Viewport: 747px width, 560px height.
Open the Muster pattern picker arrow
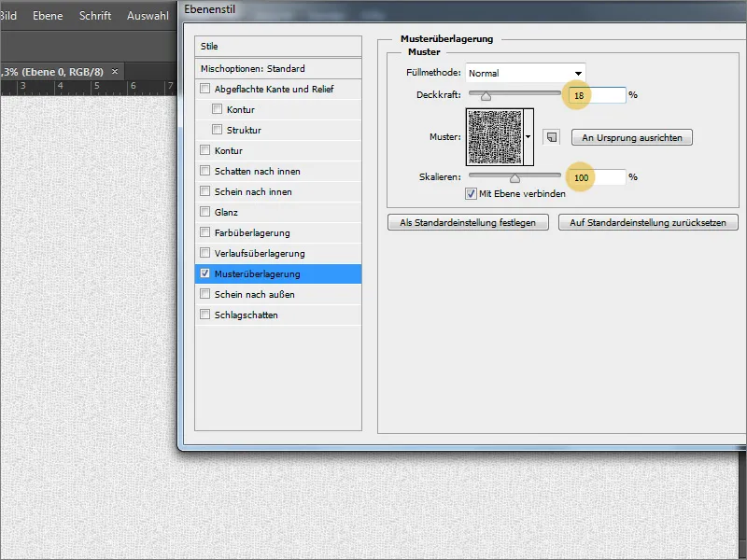(x=529, y=136)
